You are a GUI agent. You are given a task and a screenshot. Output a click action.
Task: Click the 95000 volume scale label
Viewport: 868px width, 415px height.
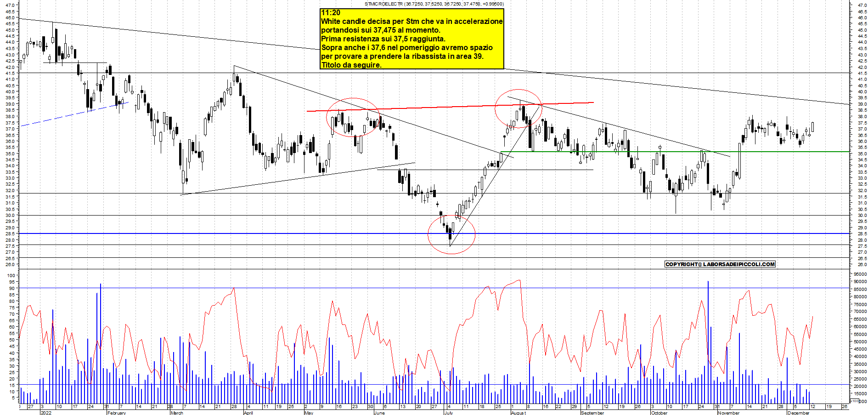860,274
